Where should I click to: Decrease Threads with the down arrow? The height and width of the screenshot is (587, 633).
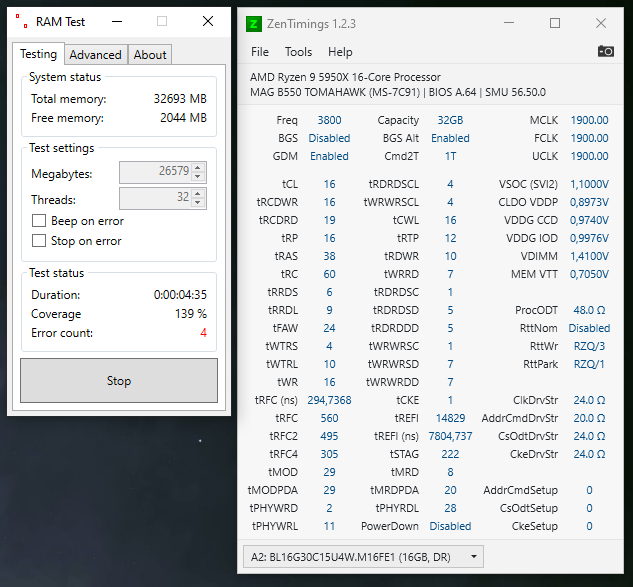198,202
